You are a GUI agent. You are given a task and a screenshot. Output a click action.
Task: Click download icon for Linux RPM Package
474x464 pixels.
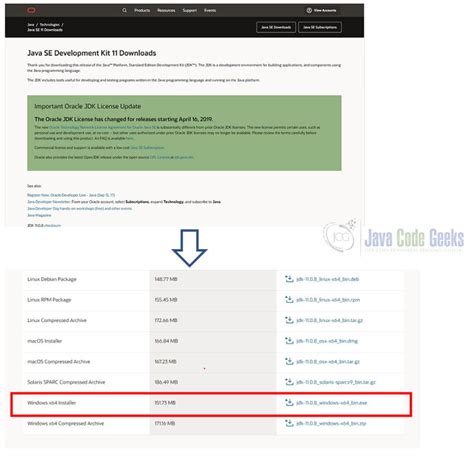(x=289, y=300)
